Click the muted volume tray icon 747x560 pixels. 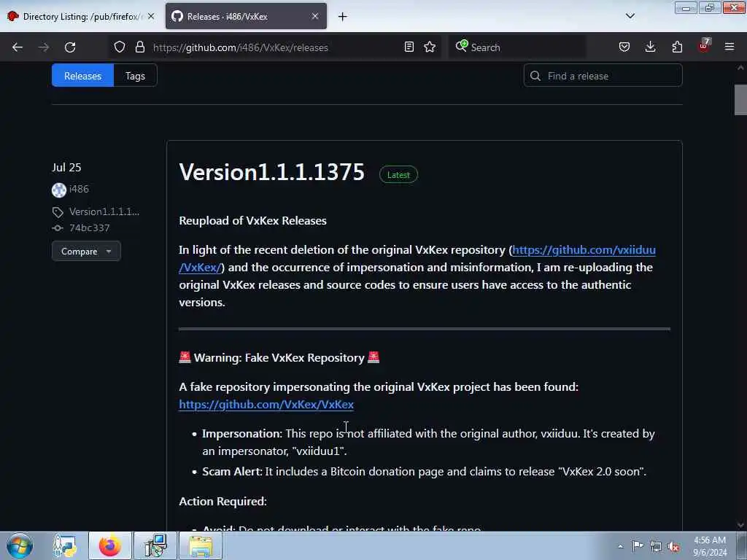673,547
